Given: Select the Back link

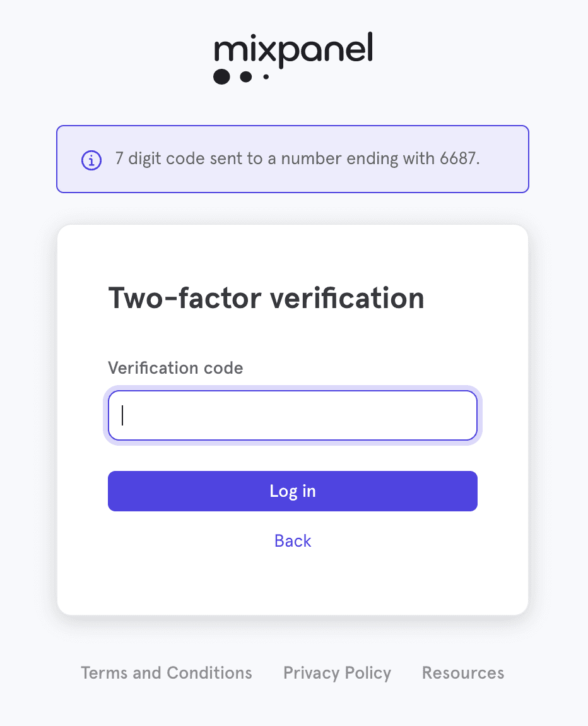Looking at the screenshot, I should coord(292,540).
